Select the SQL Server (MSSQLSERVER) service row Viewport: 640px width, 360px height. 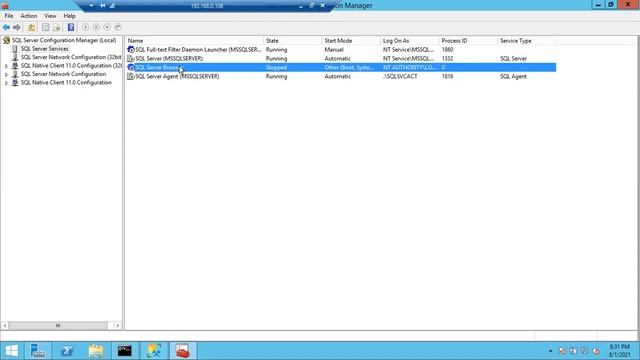point(341,58)
